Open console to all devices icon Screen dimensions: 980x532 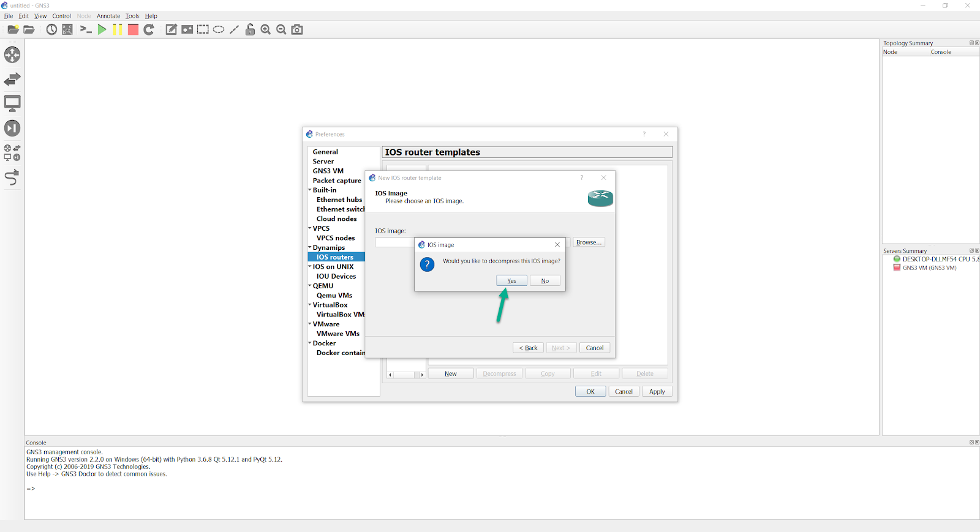(x=86, y=29)
